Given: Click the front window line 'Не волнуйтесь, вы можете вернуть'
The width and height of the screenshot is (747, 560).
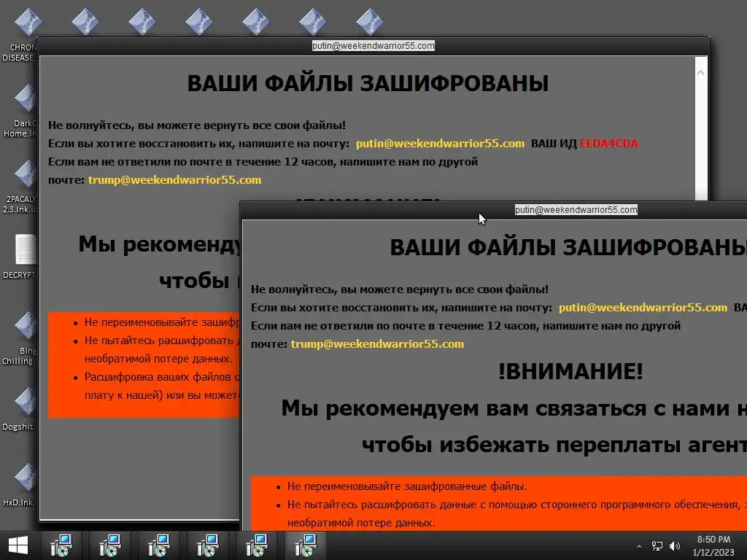Looking at the screenshot, I should [400, 289].
